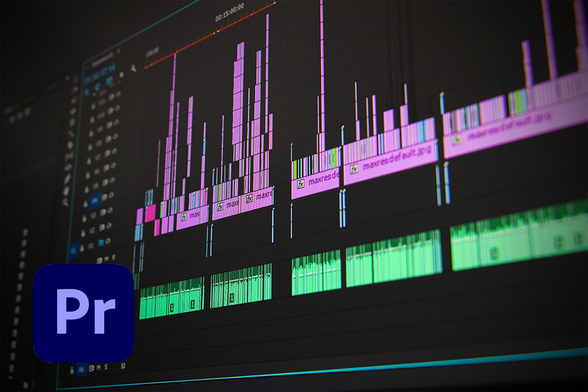The image size is (588, 392).
Task: Select the highlighted Selection tool in tools panel
Action: point(75,79)
